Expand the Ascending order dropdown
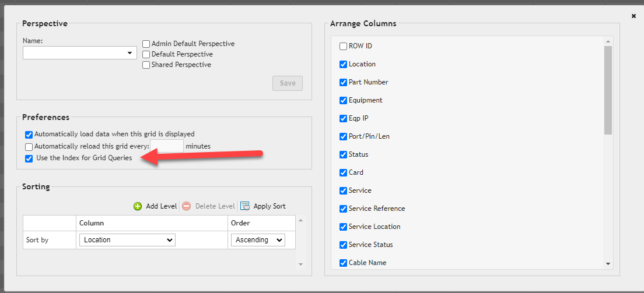Screen dimensions: 644x293 [258, 240]
